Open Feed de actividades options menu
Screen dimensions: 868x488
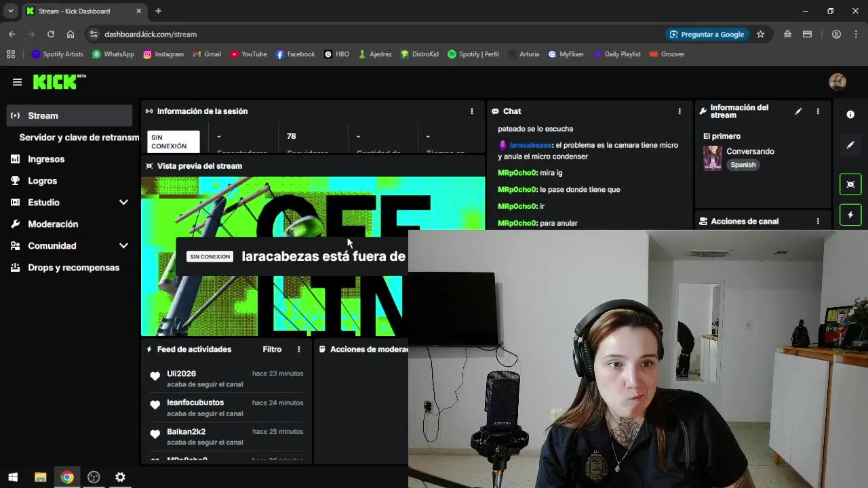click(298, 350)
